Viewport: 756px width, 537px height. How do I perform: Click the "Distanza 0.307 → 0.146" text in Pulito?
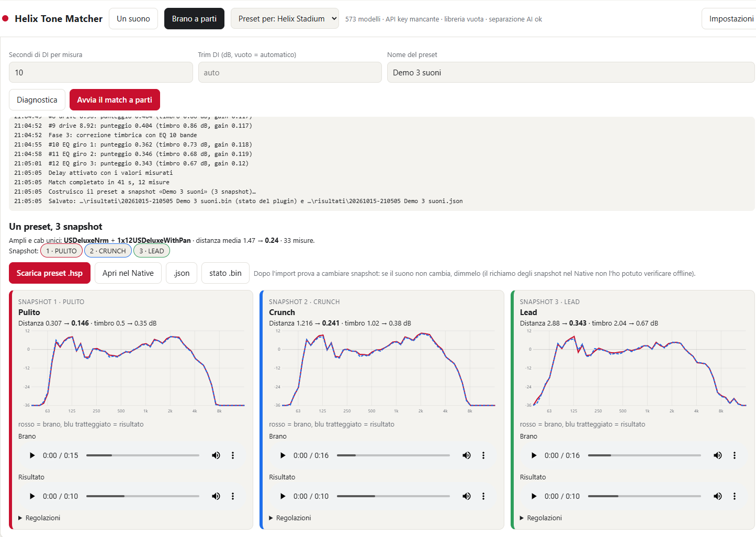[x=53, y=323]
